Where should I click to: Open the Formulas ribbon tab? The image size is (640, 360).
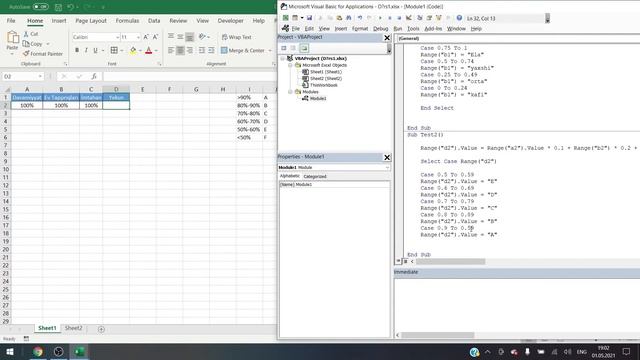coord(127,20)
